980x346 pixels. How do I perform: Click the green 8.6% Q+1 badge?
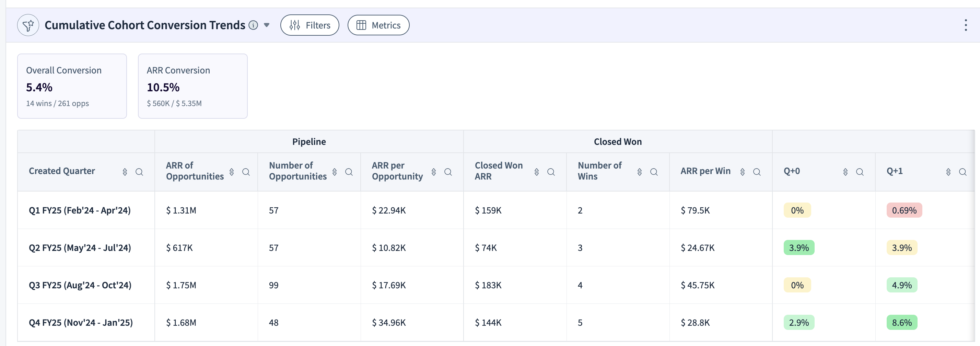pos(902,323)
